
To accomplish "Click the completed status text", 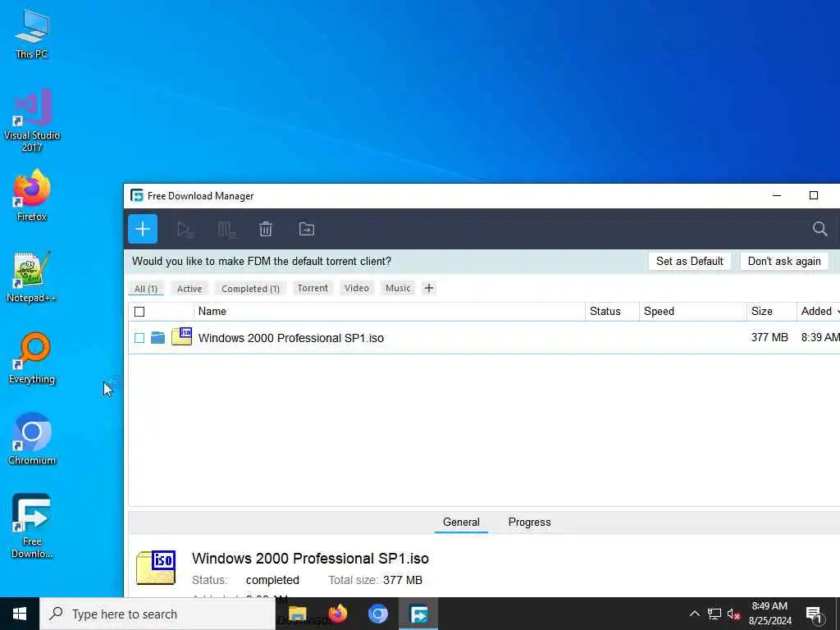I will click(272, 580).
